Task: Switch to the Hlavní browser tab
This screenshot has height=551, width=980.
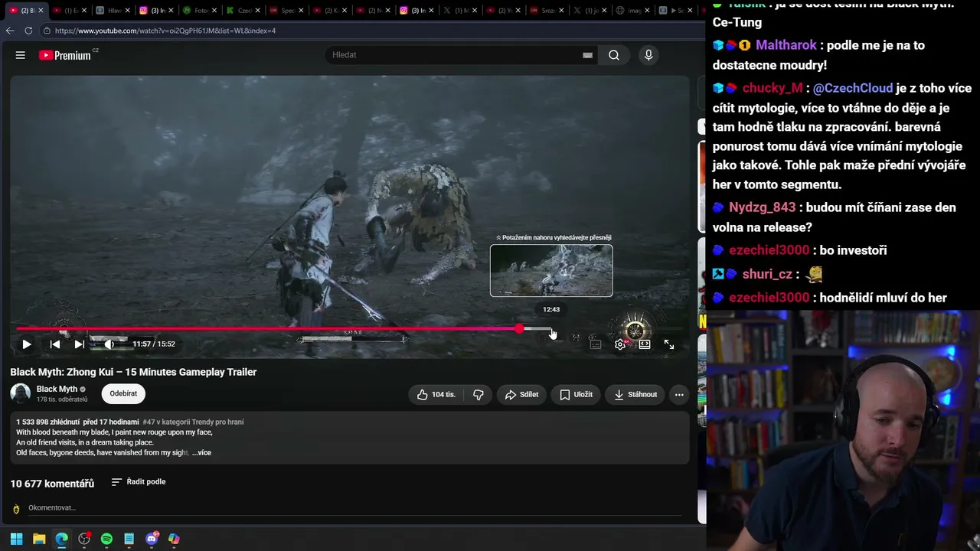Action: click(x=111, y=11)
